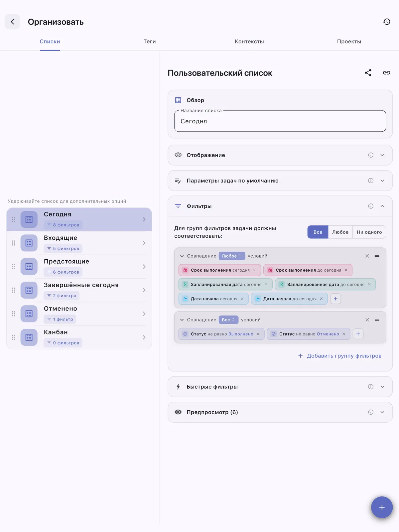
Task: Click the Предстоящие list icon
Action: click(29, 267)
